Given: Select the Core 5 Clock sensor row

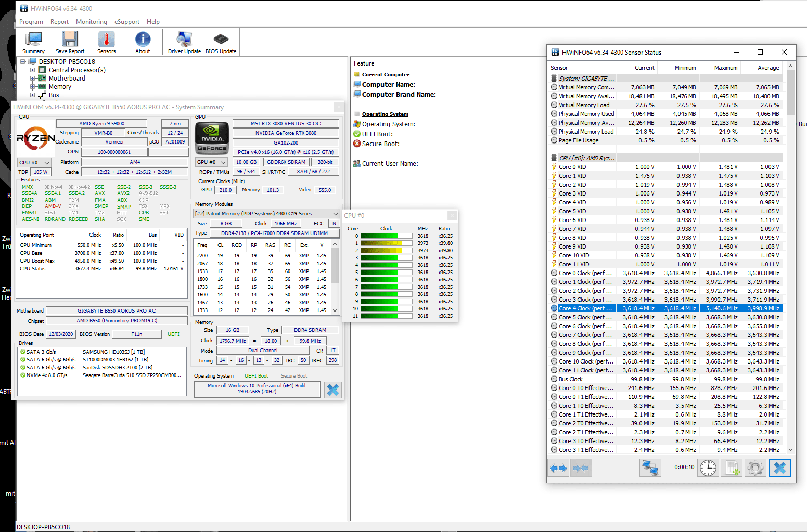Looking at the screenshot, I should (x=666, y=317).
